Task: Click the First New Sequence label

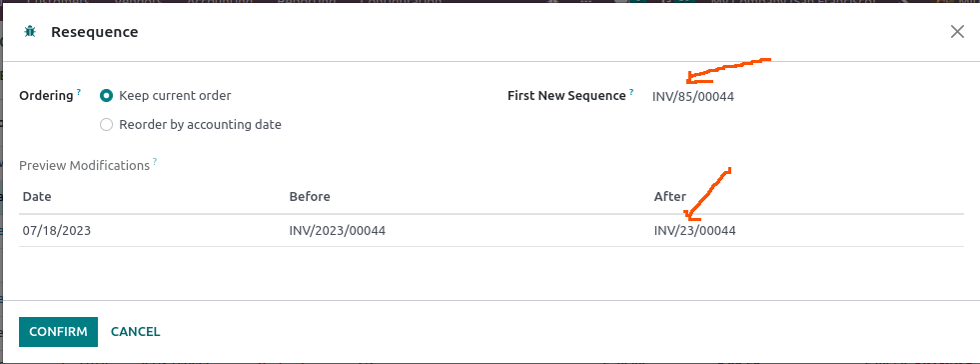Action: (x=566, y=96)
